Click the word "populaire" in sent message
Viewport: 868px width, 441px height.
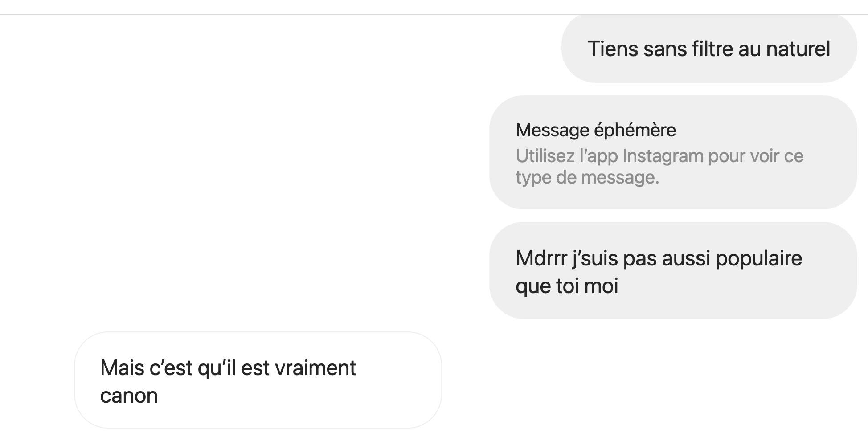758,258
